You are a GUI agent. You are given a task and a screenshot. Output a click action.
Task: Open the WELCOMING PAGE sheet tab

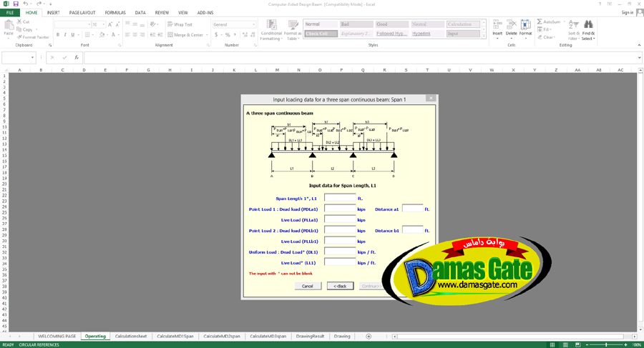(57, 336)
